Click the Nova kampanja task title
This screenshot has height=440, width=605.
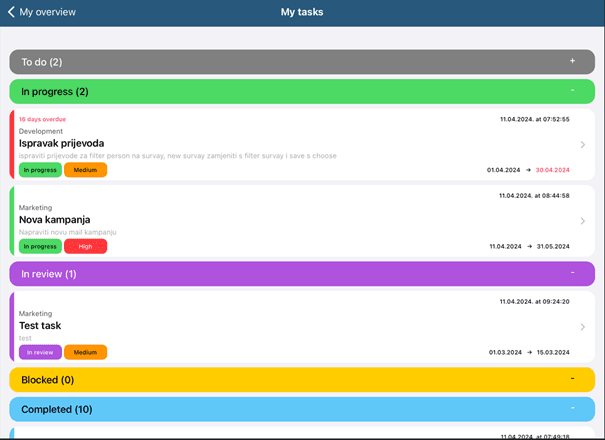click(x=55, y=219)
